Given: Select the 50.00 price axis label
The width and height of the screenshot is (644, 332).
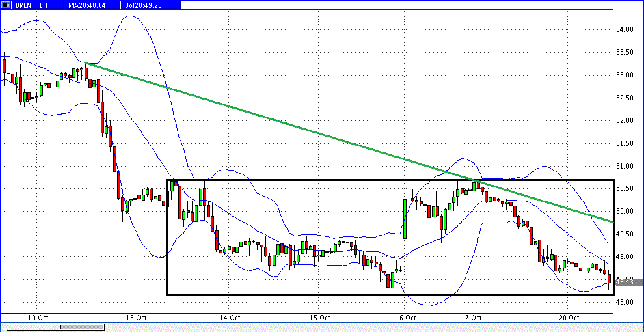Looking at the screenshot, I should tap(624, 211).
